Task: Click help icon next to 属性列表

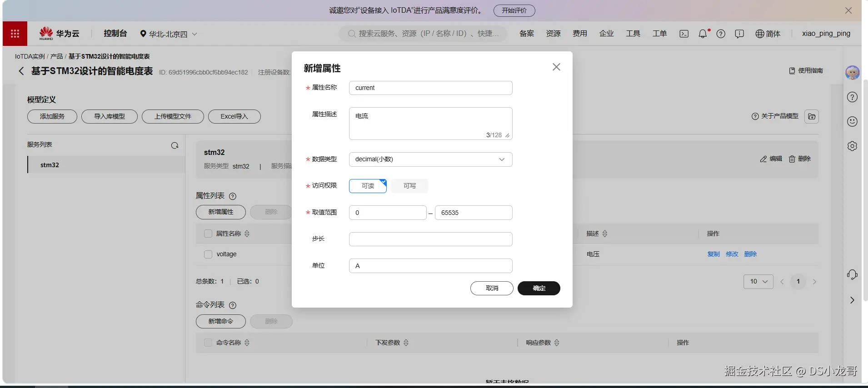Action: 233,196
